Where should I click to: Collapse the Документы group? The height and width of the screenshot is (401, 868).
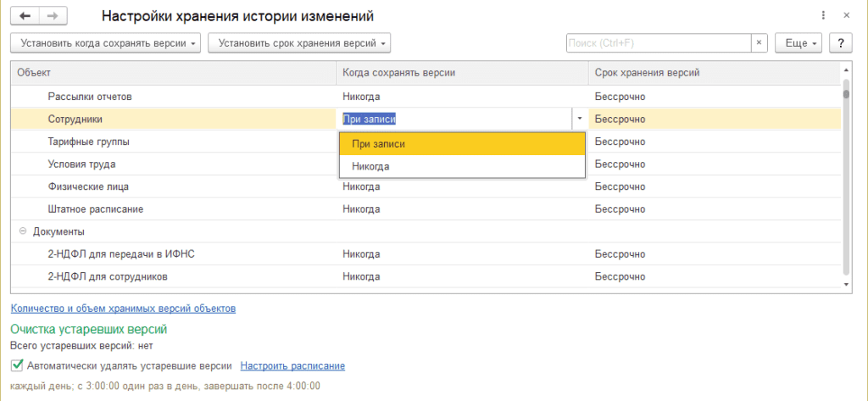point(21,231)
